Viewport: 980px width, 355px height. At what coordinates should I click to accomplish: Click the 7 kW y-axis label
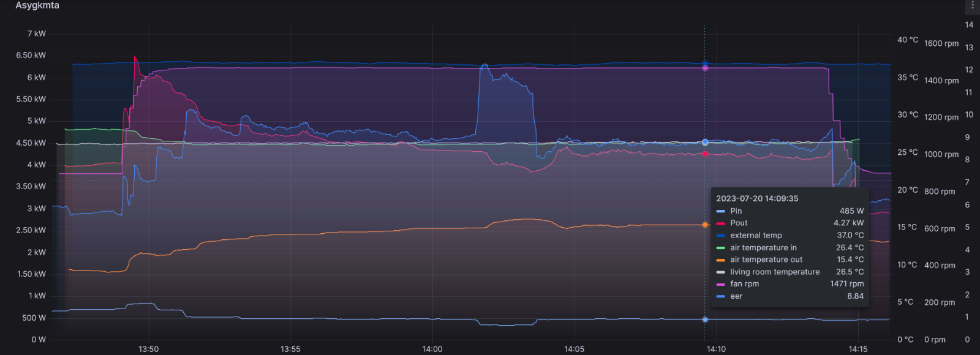tap(37, 34)
